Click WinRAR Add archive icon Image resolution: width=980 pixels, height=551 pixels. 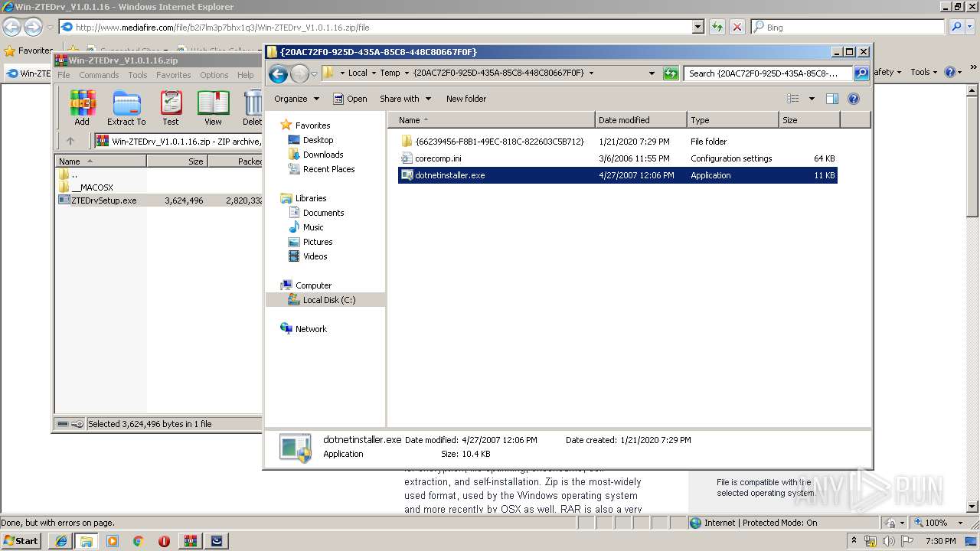coord(82,108)
